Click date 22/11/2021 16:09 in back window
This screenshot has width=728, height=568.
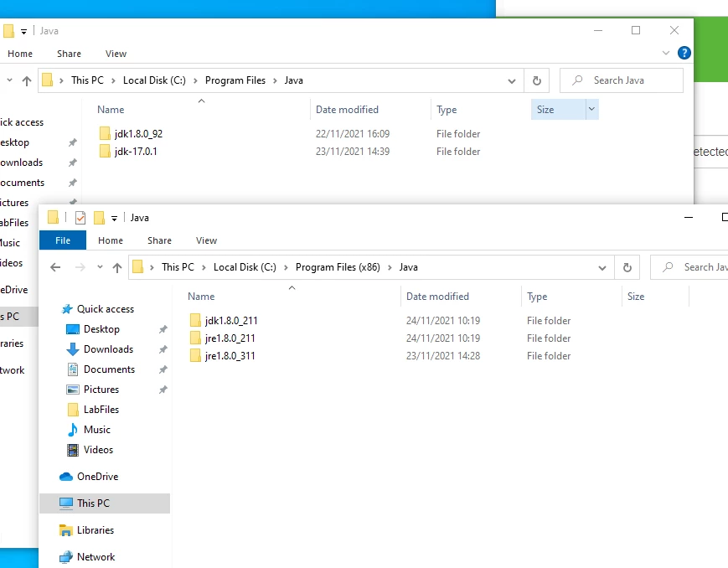(x=353, y=134)
